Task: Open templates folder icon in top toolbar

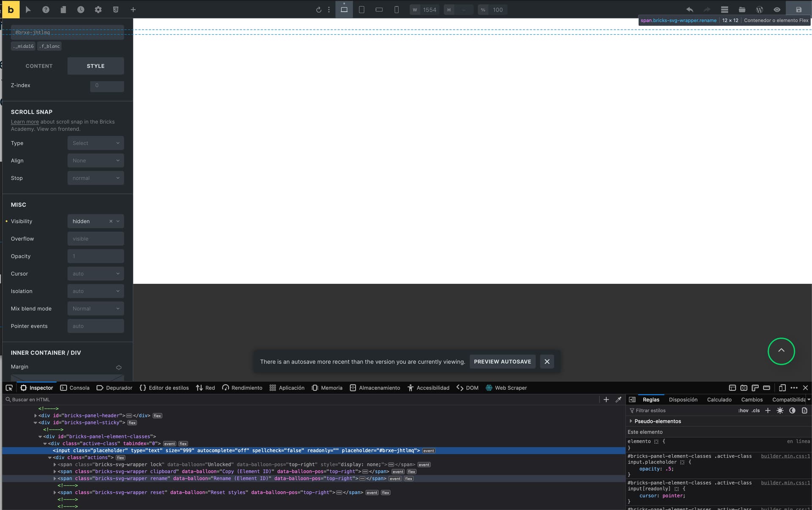Action: (742, 10)
